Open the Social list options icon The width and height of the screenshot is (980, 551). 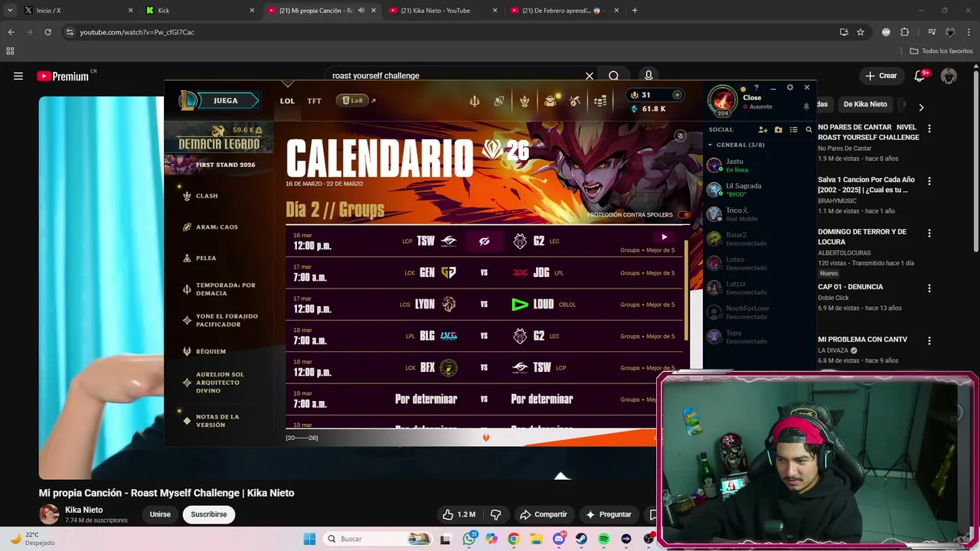(794, 130)
